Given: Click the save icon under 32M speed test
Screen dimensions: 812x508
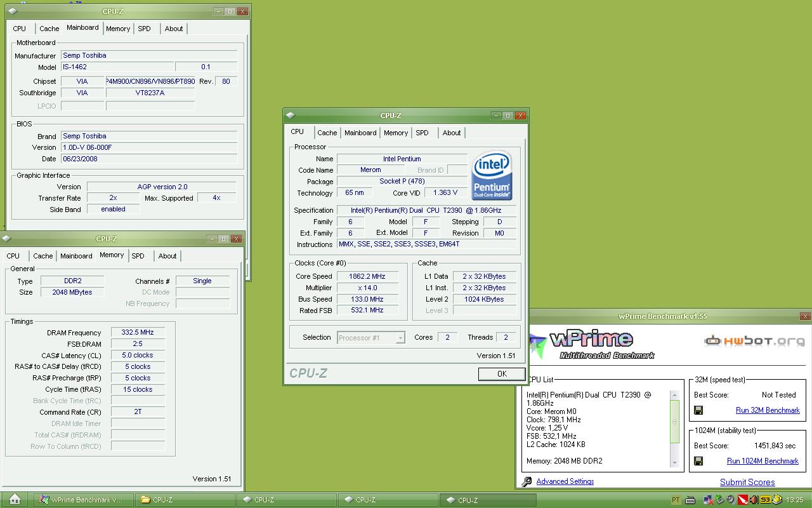Looking at the screenshot, I should [x=698, y=410].
